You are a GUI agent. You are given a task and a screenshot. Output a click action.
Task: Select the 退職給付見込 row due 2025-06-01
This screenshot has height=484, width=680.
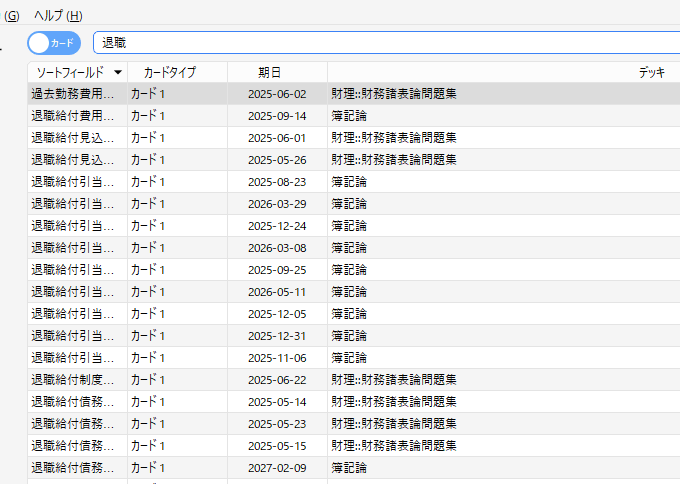(x=72, y=138)
